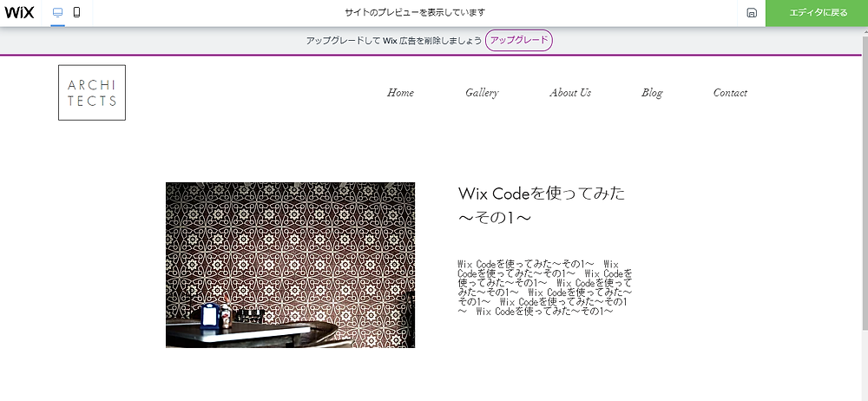Open the Contact menu item

(x=730, y=93)
